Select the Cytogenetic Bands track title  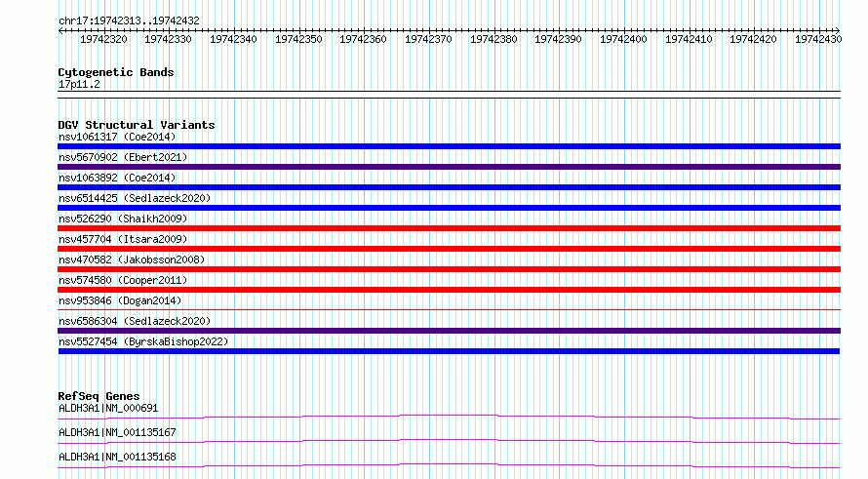pos(116,72)
